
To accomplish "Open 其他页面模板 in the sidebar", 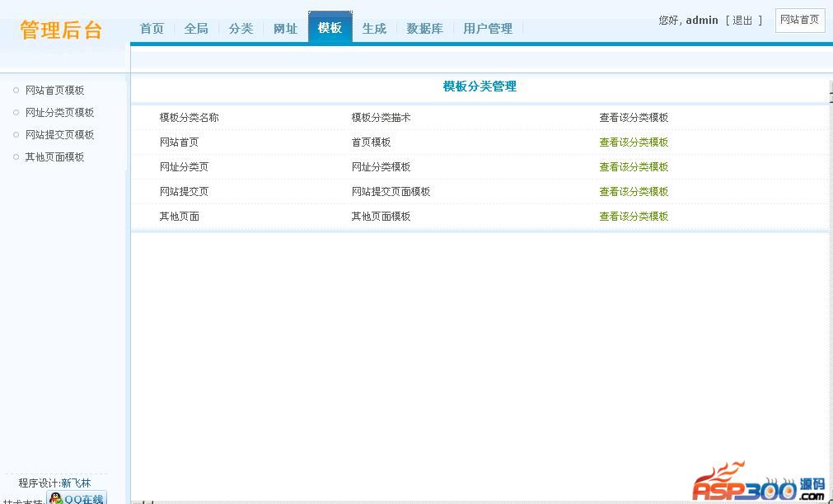I will [54, 157].
